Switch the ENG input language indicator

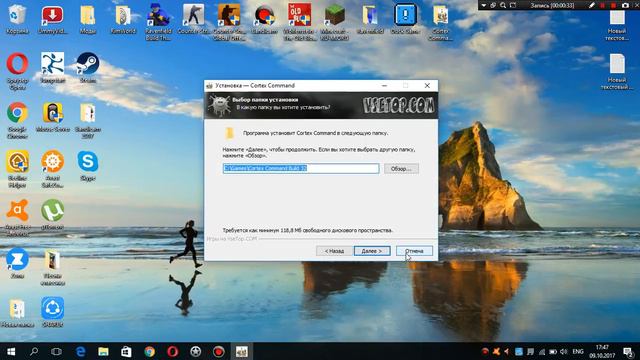[x=578, y=351]
